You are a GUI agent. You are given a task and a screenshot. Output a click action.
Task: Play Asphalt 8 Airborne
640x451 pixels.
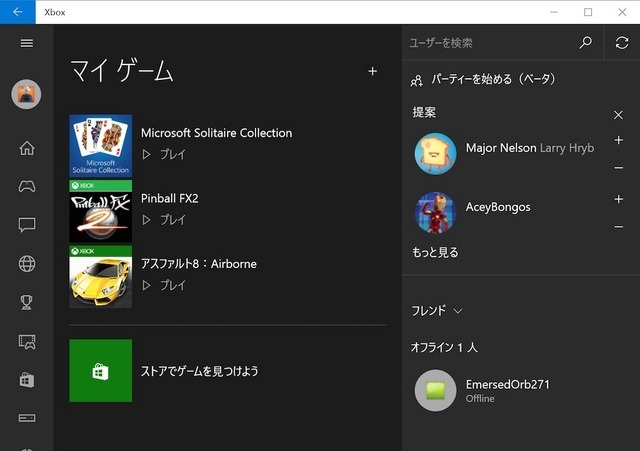click(164, 285)
